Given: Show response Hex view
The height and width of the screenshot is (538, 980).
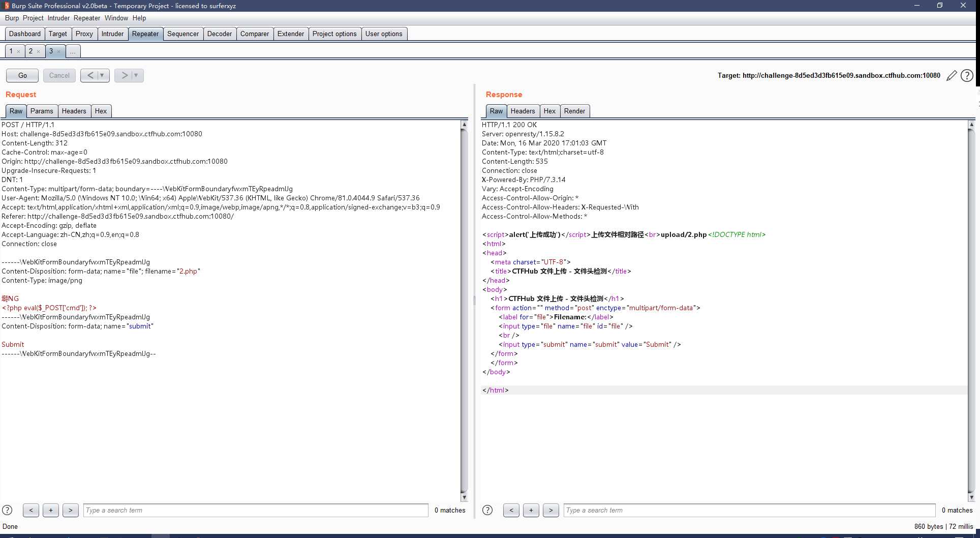Looking at the screenshot, I should pos(550,111).
